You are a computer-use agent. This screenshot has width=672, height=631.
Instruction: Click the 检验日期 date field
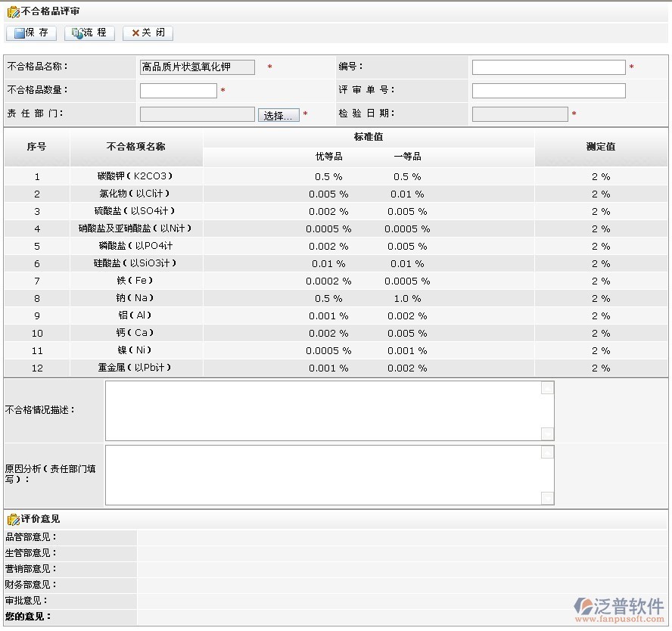[x=519, y=114]
